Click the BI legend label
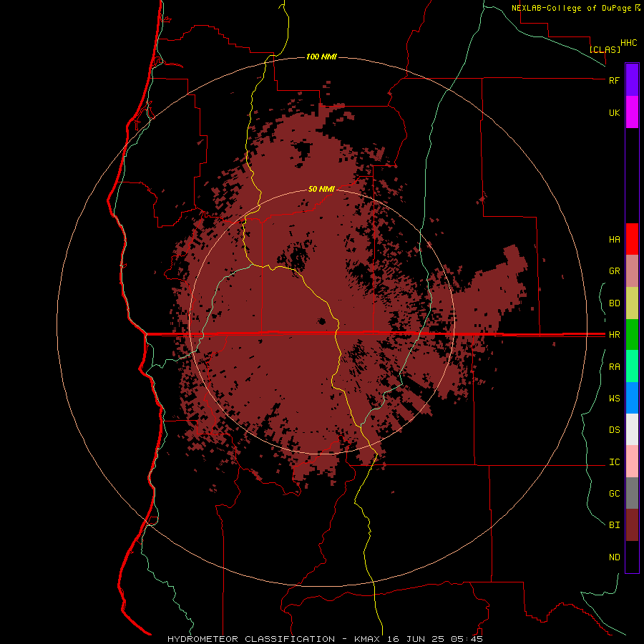644x644 pixels. 614,525
